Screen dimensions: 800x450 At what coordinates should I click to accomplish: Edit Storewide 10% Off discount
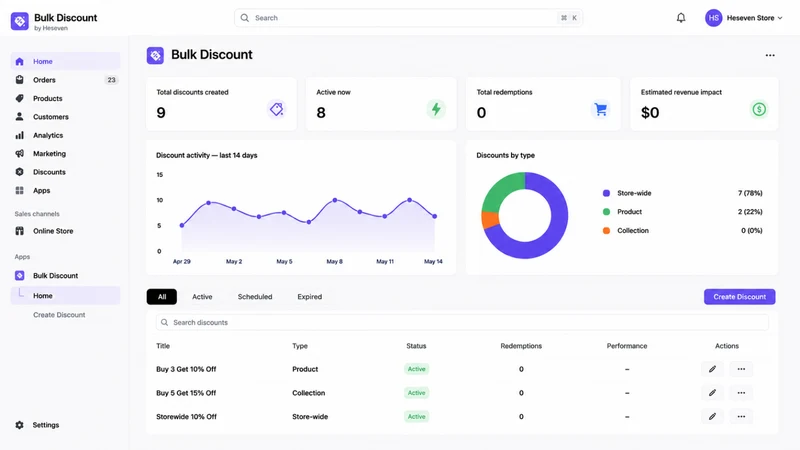[712, 416]
